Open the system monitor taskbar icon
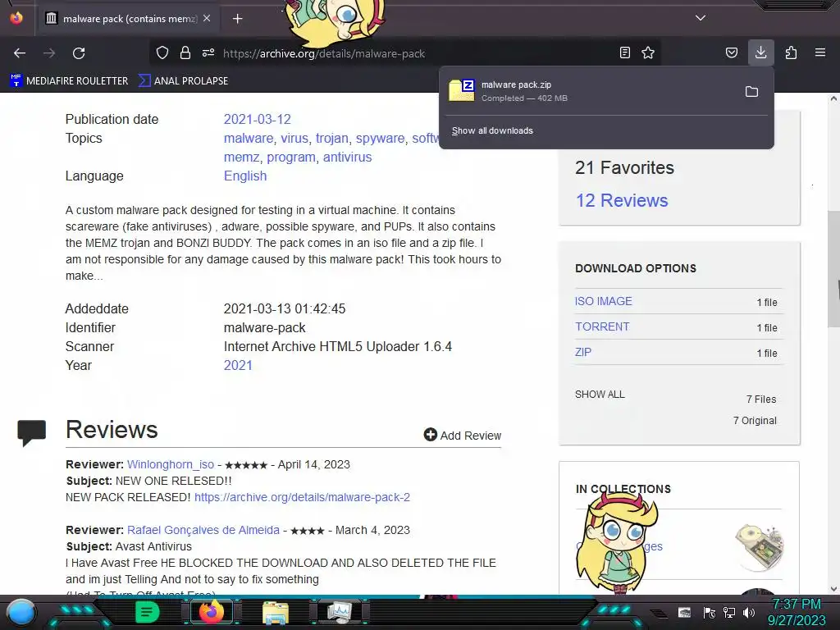The image size is (840, 630). pos(340,612)
